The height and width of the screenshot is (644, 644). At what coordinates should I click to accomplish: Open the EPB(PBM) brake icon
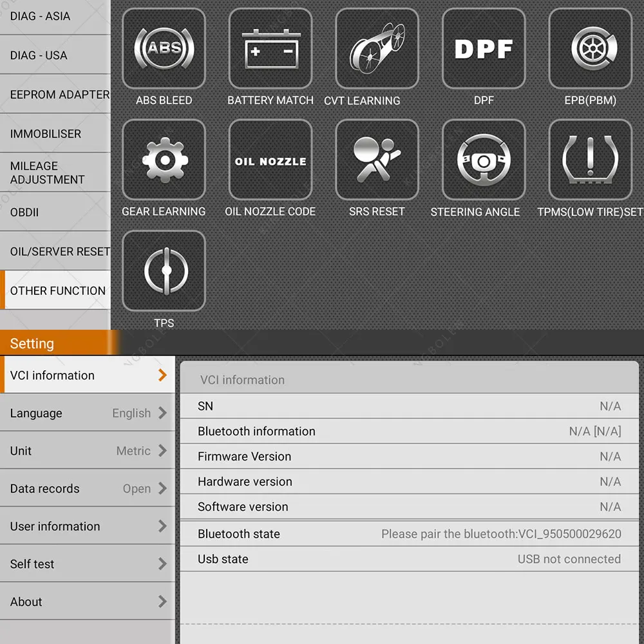[590, 48]
